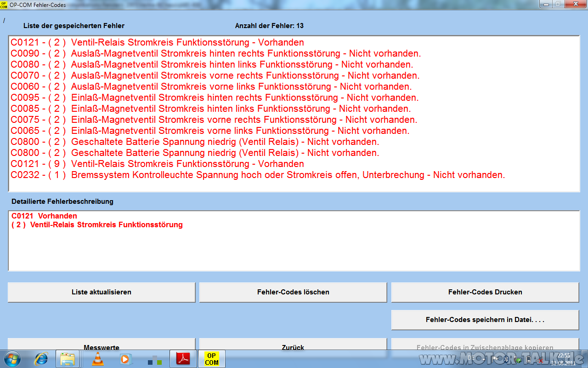
Task: Select the C0232 Bremssystem Kontrolleuchte error
Action: tap(257, 175)
